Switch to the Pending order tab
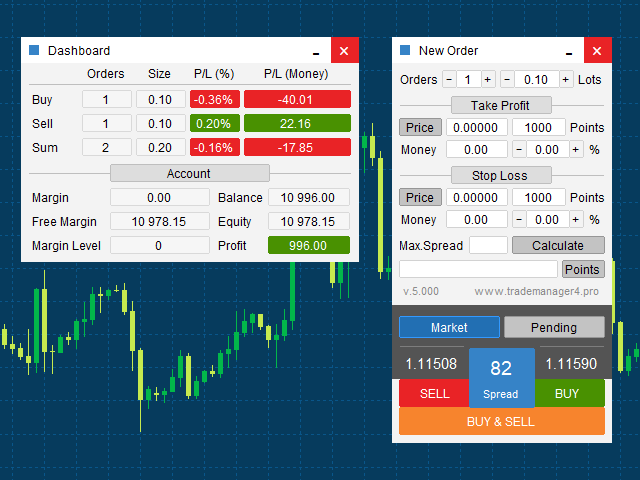 pyautogui.click(x=554, y=327)
